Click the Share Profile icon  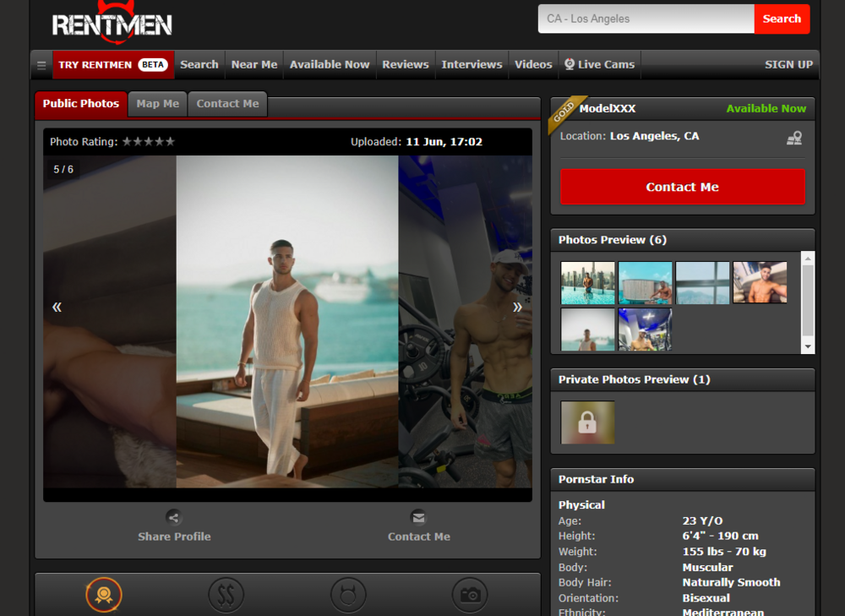(174, 517)
